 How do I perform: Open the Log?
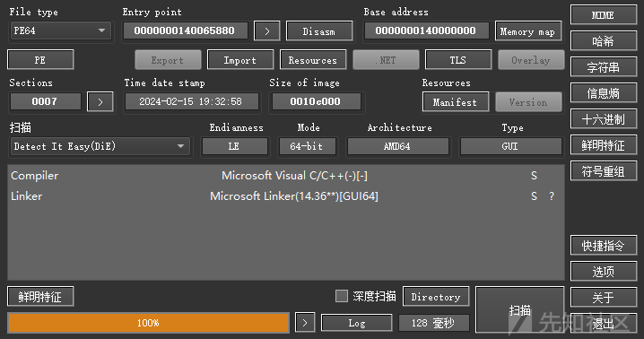click(356, 323)
